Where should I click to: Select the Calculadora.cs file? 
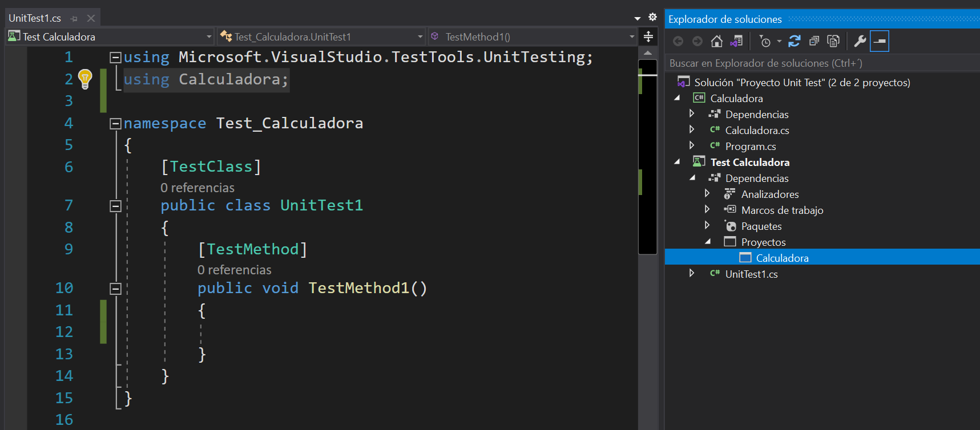point(757,130)
